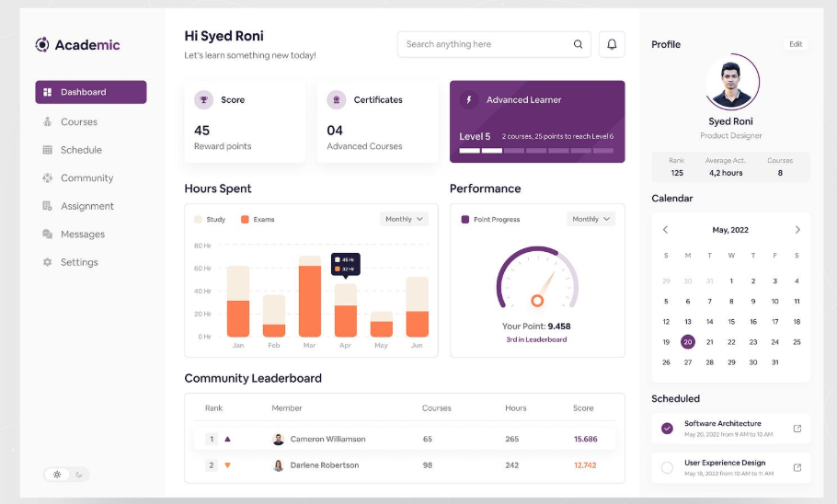The height and width of the screenshot is (504, 837).
Task: Click the Courses sidebar icon
Action: click(48, 121)
